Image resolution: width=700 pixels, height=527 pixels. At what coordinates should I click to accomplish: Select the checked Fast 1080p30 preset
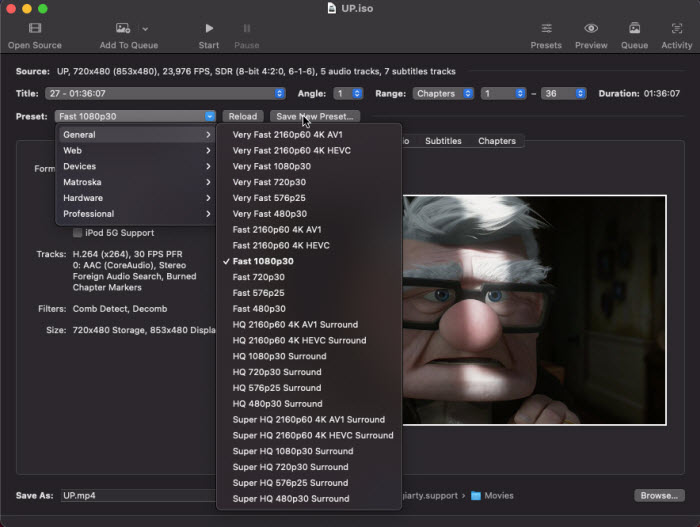[x=309, y=261]
